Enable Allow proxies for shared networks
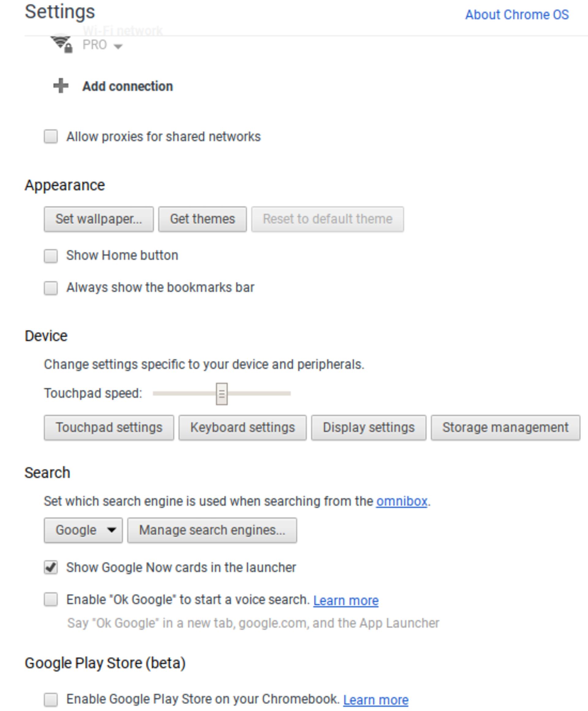 coord(51,136)
